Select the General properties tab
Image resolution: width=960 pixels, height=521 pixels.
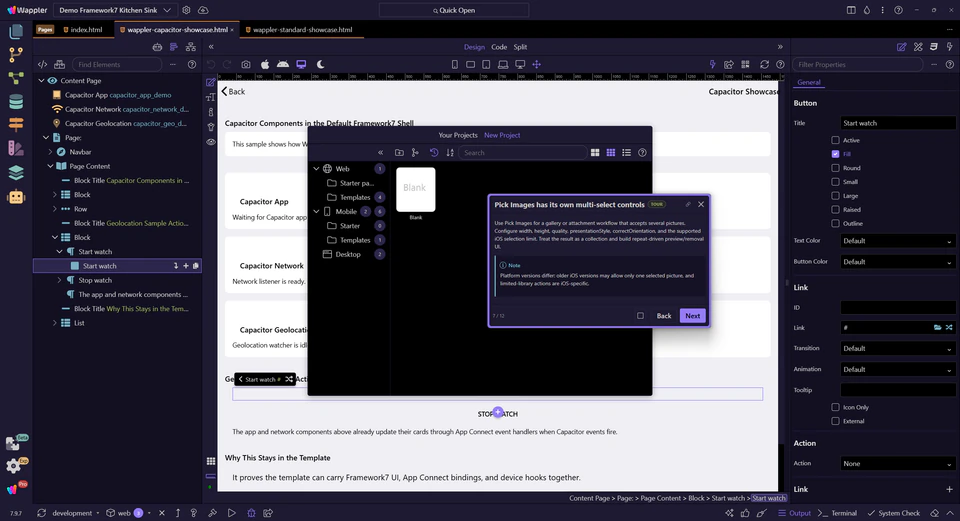[x=809, y=82]
